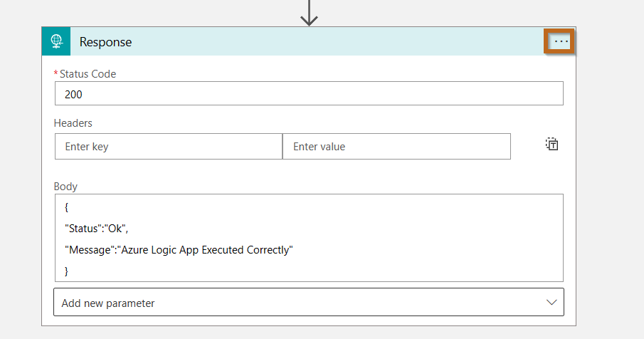Viewport: 644px width, 339px height.
Task: Click the Response title header
Action: click(105, 42)
